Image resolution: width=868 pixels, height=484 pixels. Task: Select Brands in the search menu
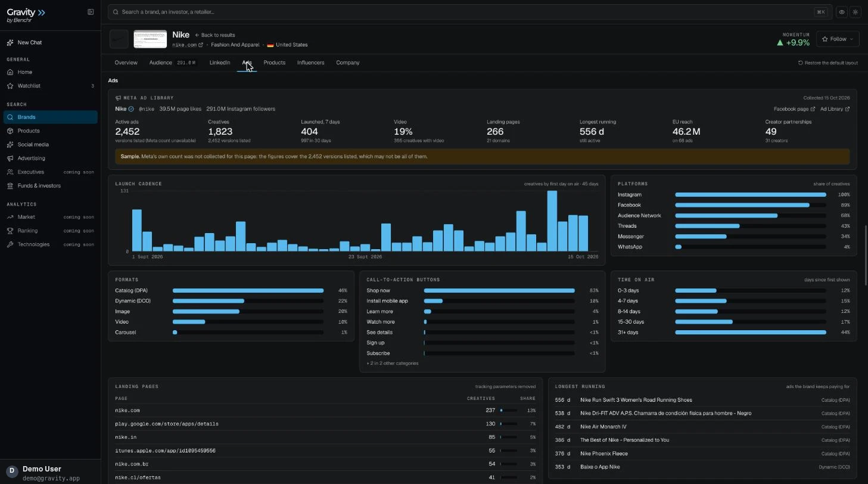click(50, 117)
